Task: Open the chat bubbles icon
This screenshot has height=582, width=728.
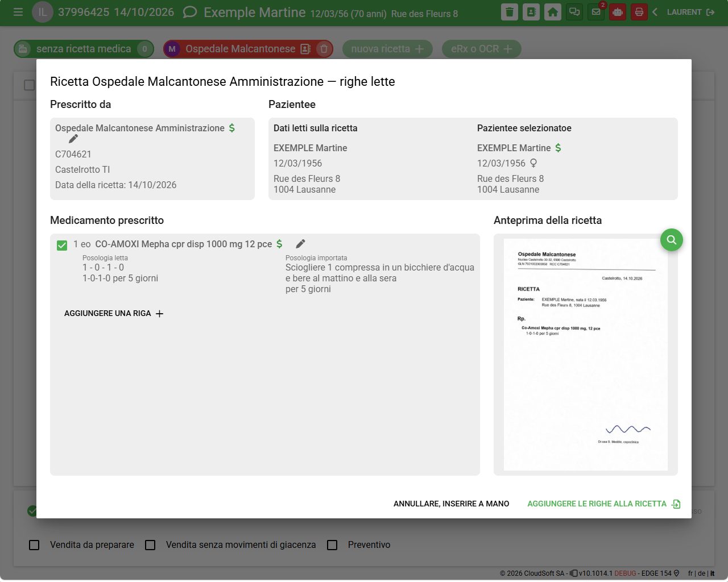Action: coord(574,12)
